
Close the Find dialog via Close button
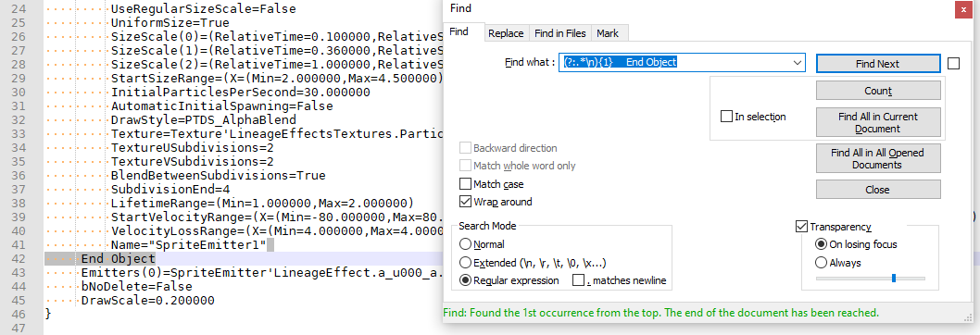878,190
